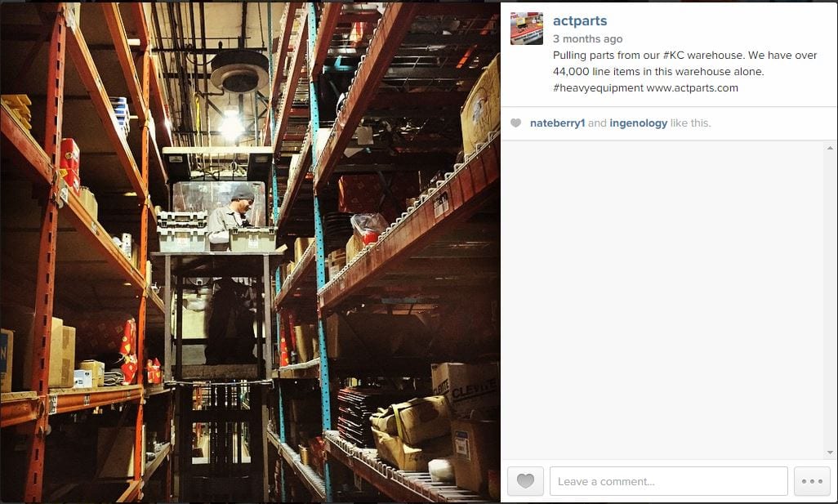The image size is (838, 504).
Task: Click the www.actparts.com text in caption
Action: 692,88
